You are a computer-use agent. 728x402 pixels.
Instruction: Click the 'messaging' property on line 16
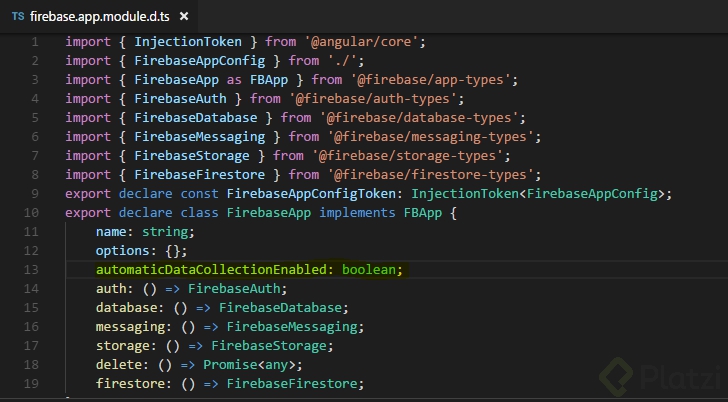[130, 327]
